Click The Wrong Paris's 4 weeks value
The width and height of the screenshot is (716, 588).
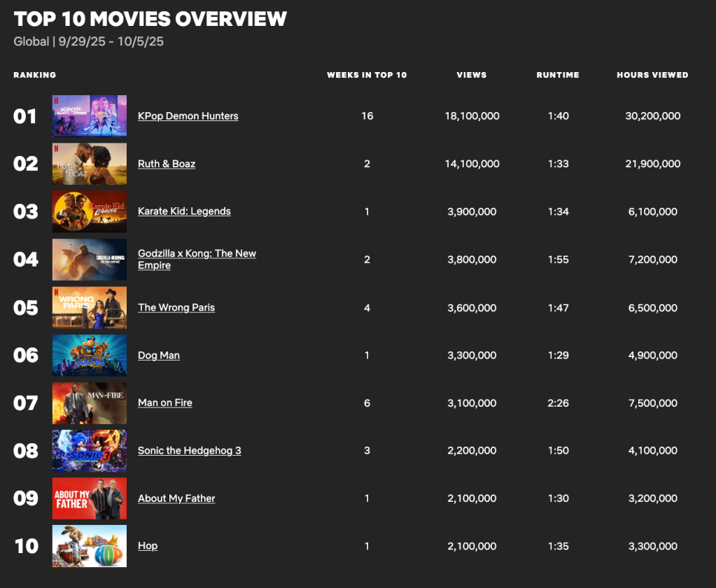pyautogui.click(x=367, y=308)
